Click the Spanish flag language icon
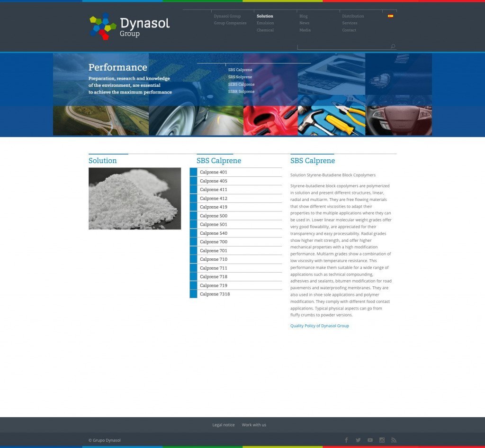This screenshot has height=448, width=485. [390, 16]
